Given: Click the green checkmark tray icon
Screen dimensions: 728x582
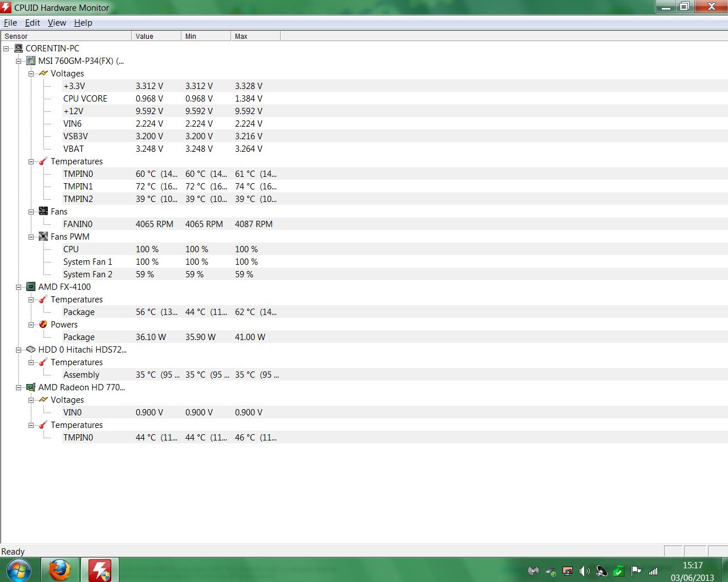Looking at the screenshot, I should [x=619, y=571].
